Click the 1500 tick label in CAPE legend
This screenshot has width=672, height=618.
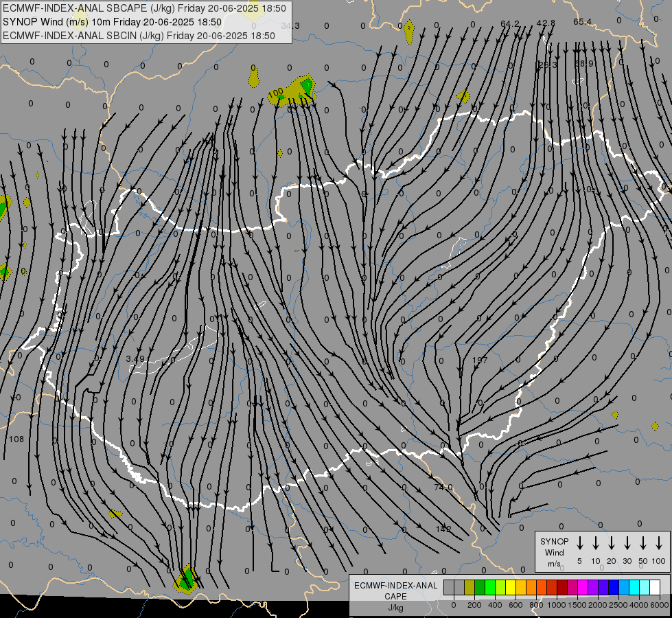[577, 605]
